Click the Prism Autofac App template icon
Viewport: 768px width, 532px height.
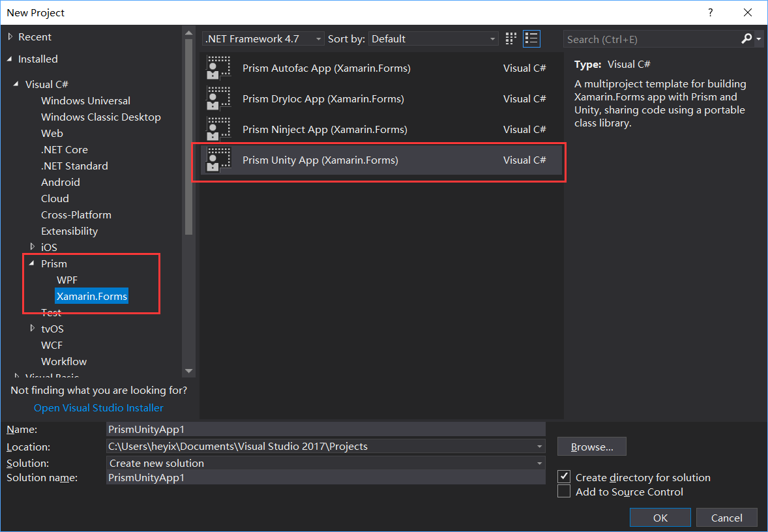(218, 68)
